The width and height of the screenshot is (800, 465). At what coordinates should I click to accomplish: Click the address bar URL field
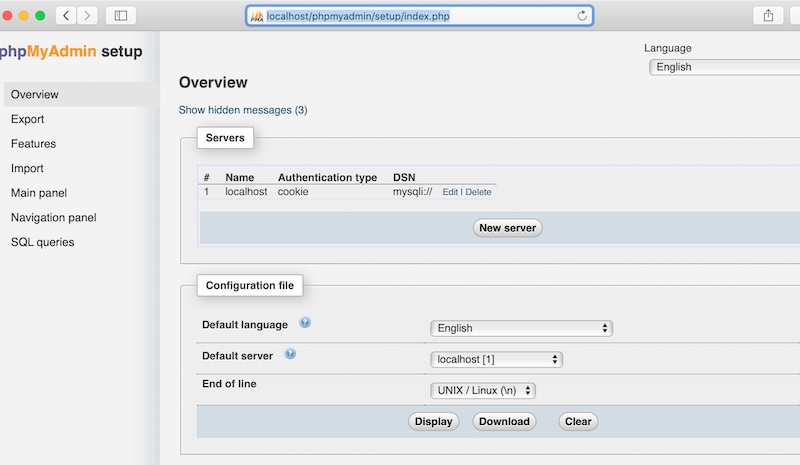click(x=419, y=16)
